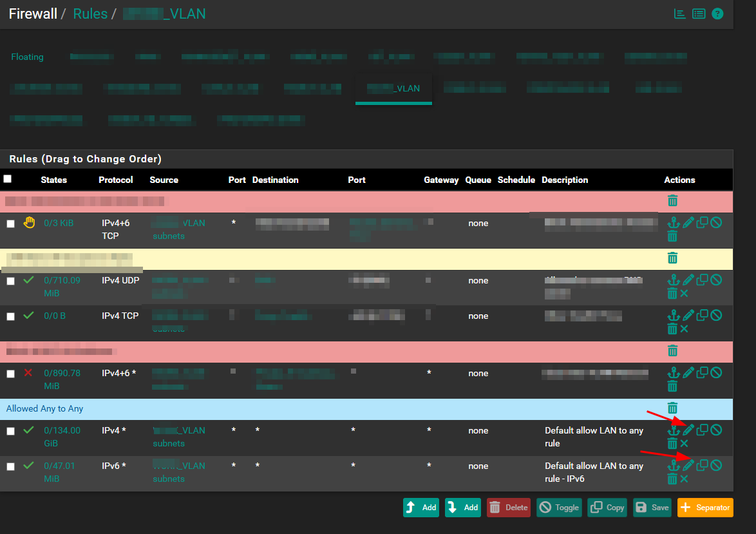
Task: Disable the IPv4 UDP rule
Action: click(717, 280)
